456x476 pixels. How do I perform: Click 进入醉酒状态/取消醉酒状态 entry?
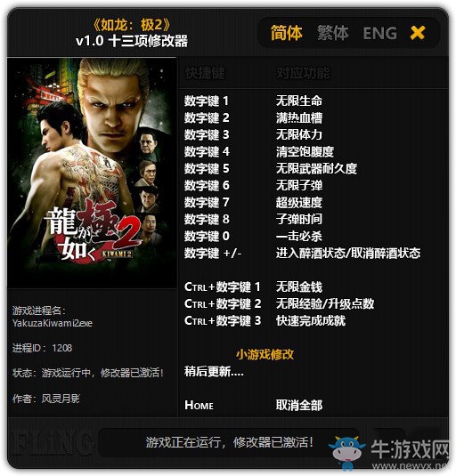(x=348, y=253)
